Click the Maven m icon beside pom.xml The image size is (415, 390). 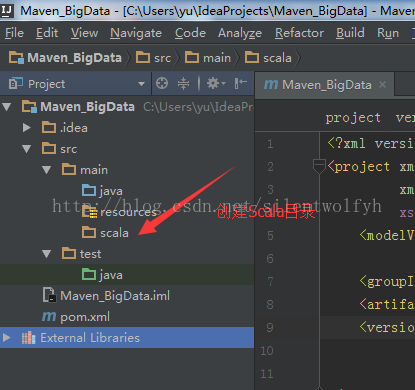click(49, 317)
